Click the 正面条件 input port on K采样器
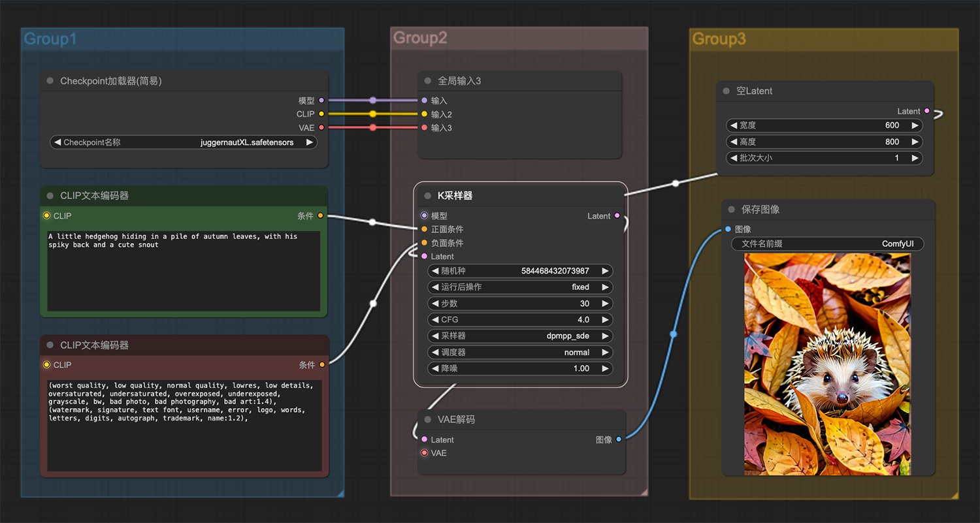 tap(425, 229)
